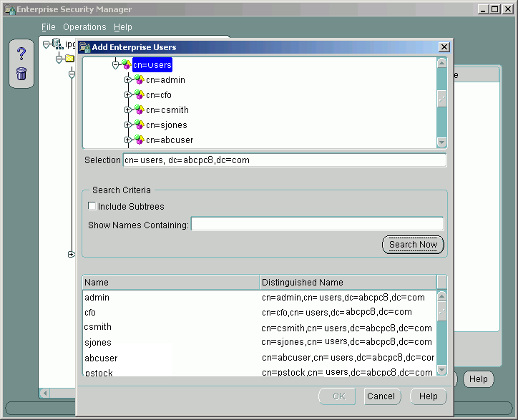Click results table scrollbar thumb

tap(441, 311)
